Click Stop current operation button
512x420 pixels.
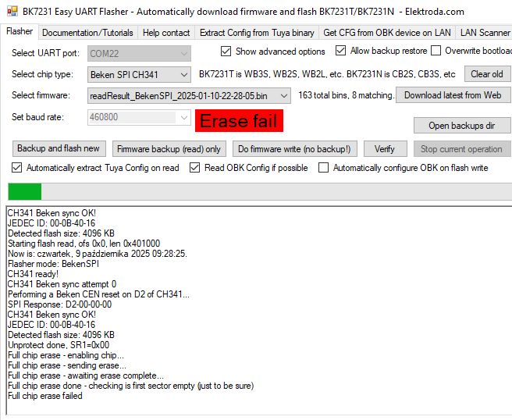point(462,149)
